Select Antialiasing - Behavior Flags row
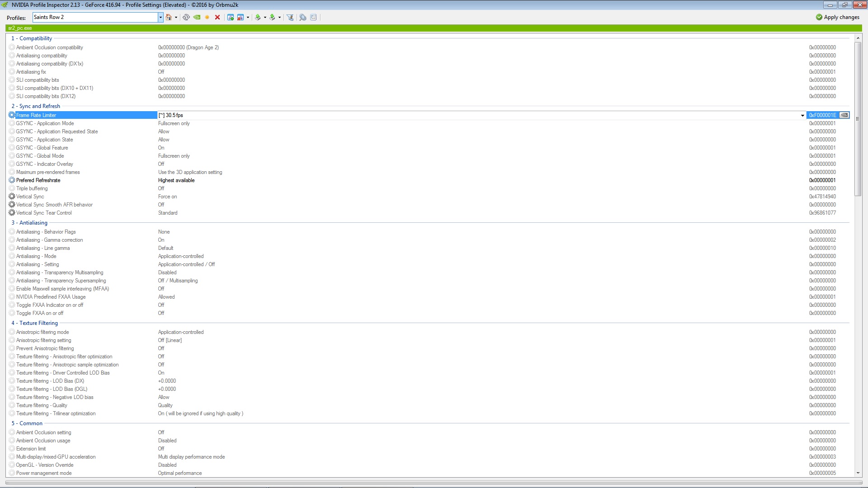This screenshot has width=868, height=488. point(429,232)
